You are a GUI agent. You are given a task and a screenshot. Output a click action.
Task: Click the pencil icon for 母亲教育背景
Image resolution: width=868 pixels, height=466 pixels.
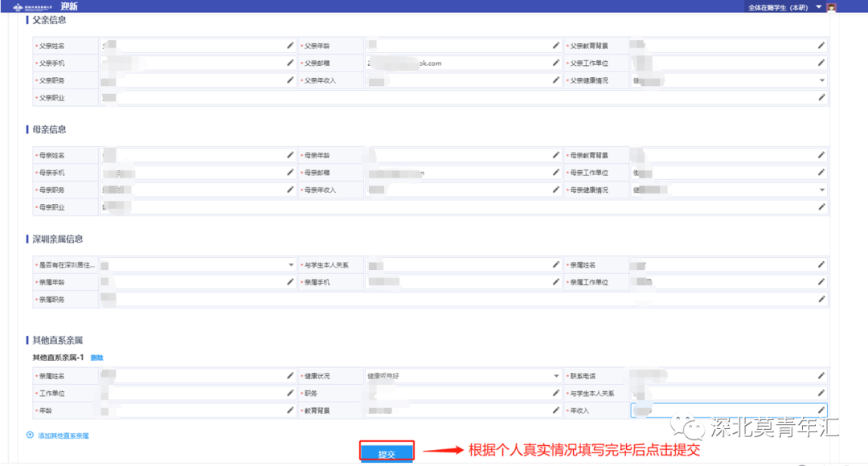click(821, 155)
